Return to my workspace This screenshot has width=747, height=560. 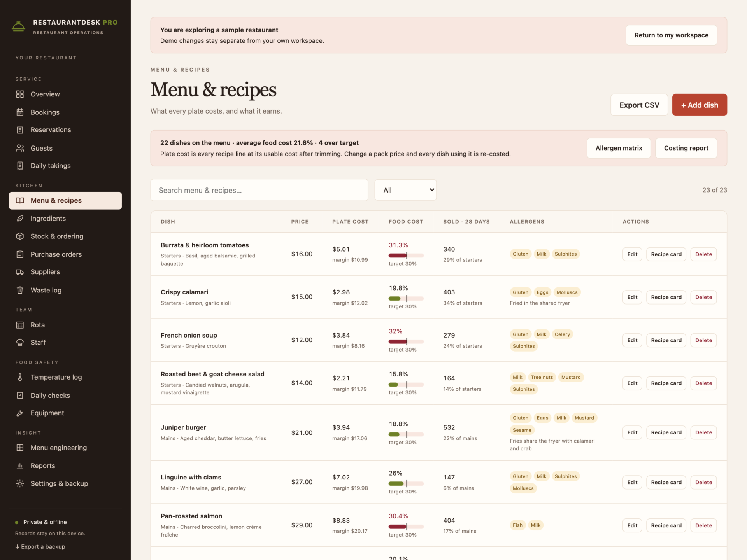[671, 35]
